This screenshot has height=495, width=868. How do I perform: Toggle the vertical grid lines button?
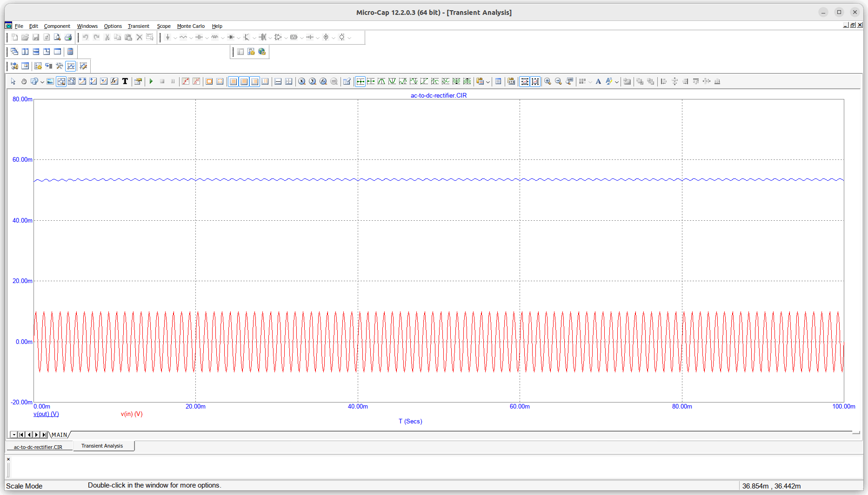click(233, 81)
